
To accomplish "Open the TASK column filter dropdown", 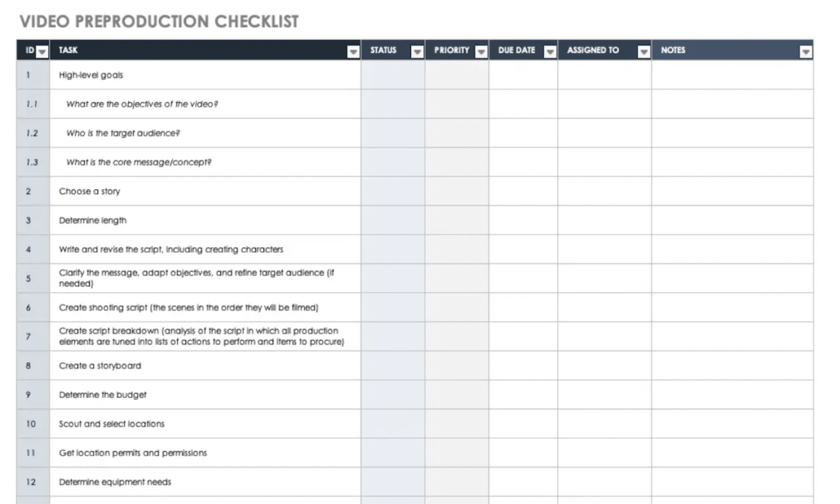I will (353, 51).
